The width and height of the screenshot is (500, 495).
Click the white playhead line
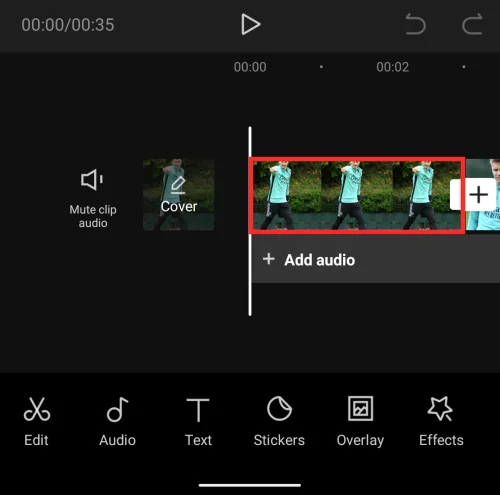coord(250,221)
